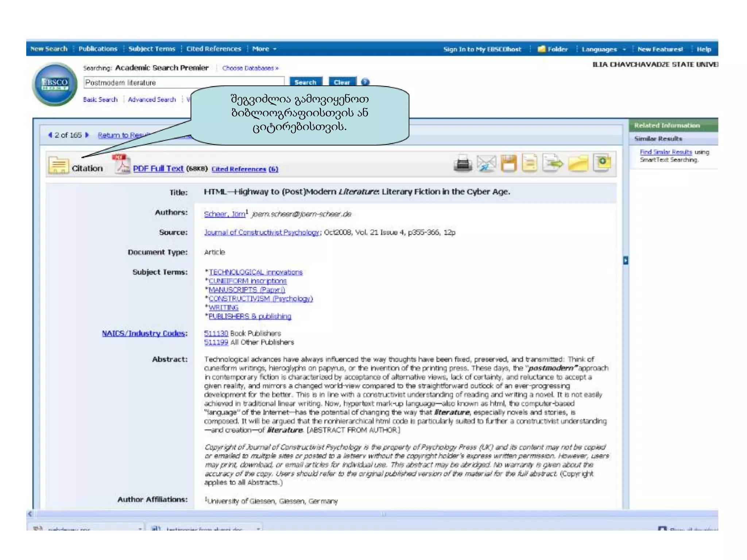Click the E-mail envelope icon
The image size is (747, 560).
pos(486,163)
